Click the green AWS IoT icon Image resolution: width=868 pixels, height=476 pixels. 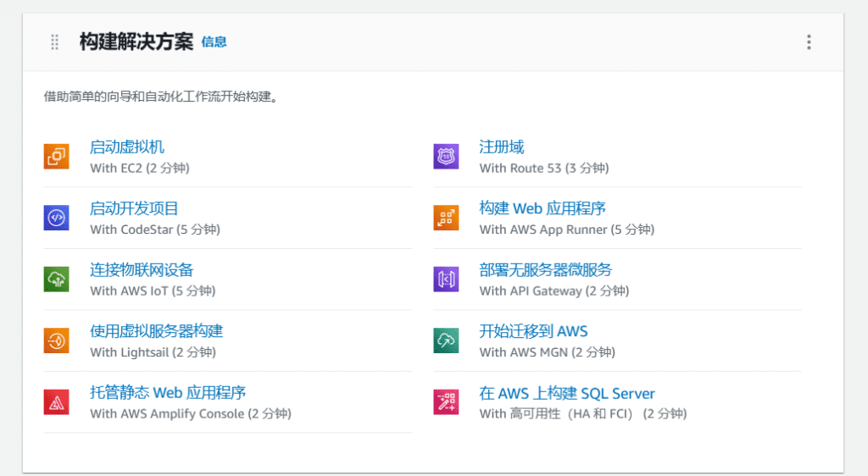56,280
